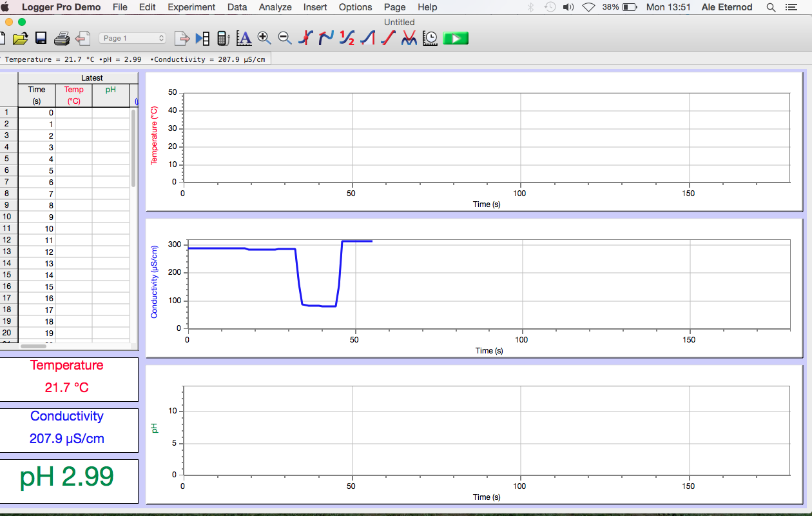Click the Bluetooth menu bar icon
Image resolution: width=812 pixels, height=516 pixels.
[532, 7]
